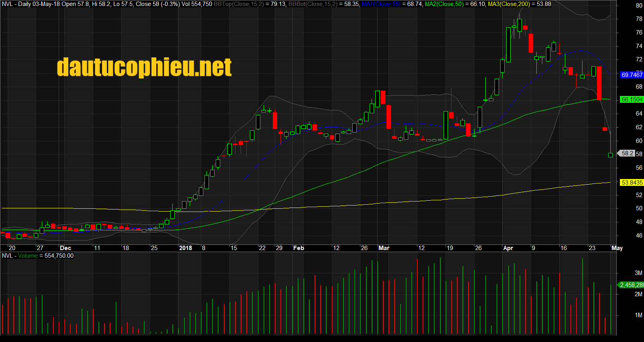The height and width of the screenshot is (342, 644).
Task: Click the BBBot(Close,15,2) indicator label
Action: coord(313,4)
